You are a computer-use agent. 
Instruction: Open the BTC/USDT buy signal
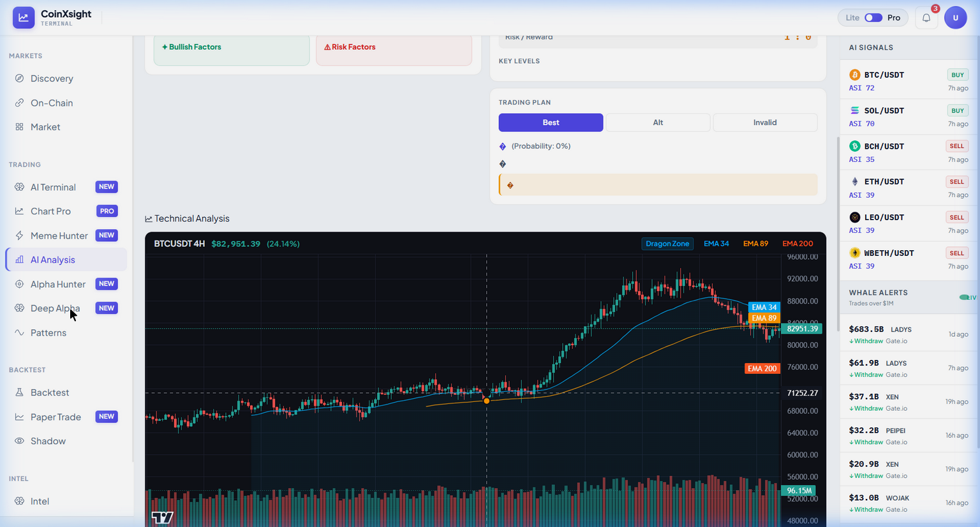[x=909, y=81]
